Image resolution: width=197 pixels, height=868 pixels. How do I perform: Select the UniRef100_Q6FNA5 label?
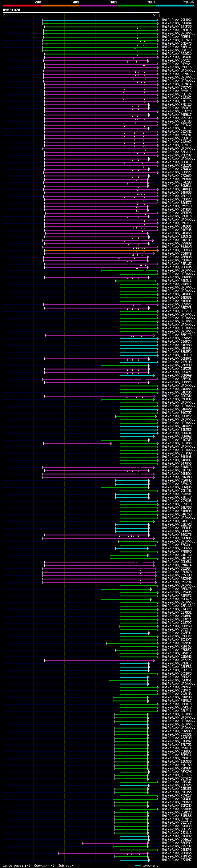tap(176, 257)
